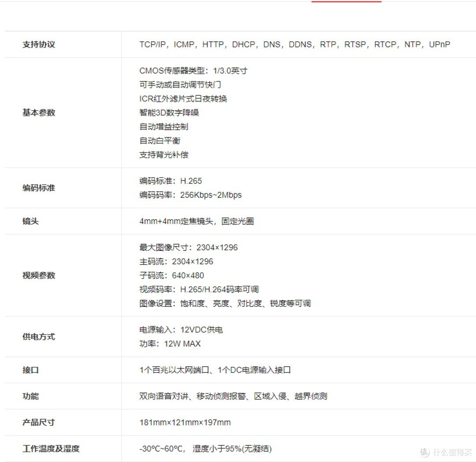Click the 视频参数 row label

tap(38, 276)
